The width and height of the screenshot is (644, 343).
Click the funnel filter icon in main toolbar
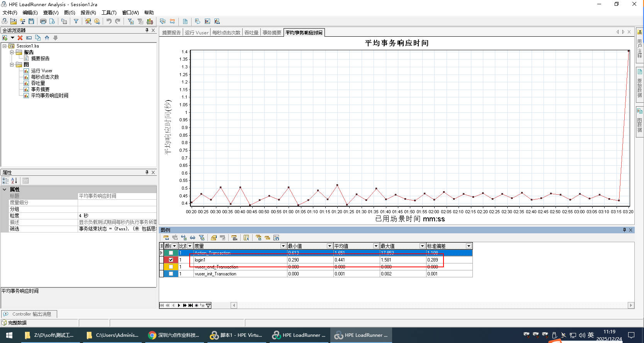tap(76, 21)
